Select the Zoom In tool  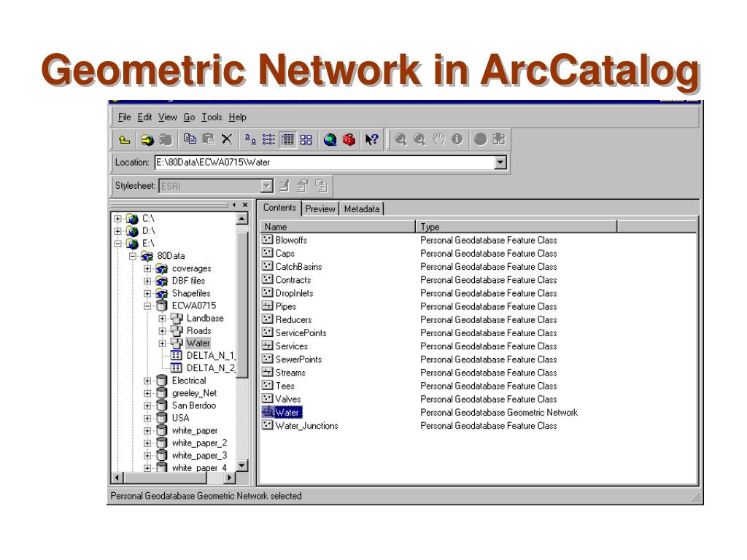[400, 139]
